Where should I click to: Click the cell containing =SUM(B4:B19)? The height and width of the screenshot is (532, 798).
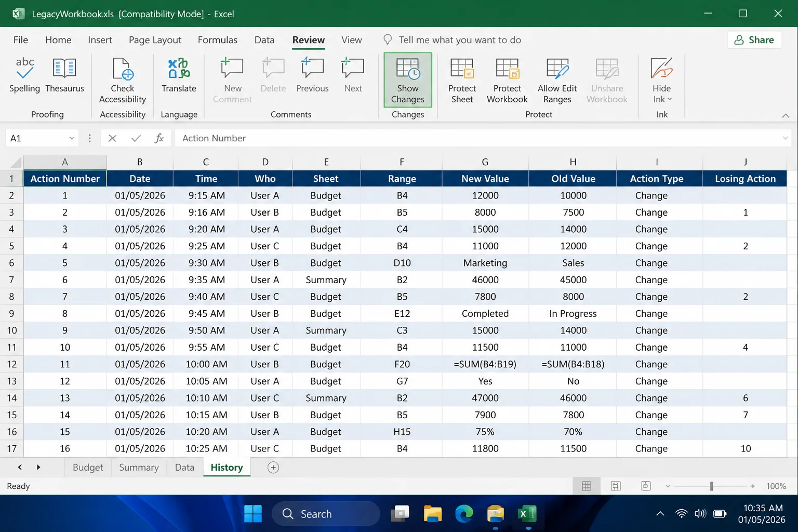485,364
